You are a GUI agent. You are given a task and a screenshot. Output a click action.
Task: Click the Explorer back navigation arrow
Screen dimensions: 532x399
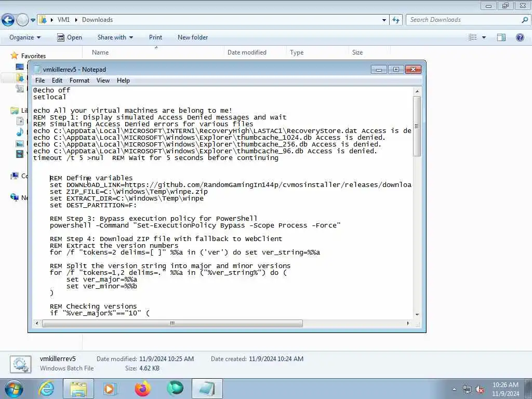[8, 20]
